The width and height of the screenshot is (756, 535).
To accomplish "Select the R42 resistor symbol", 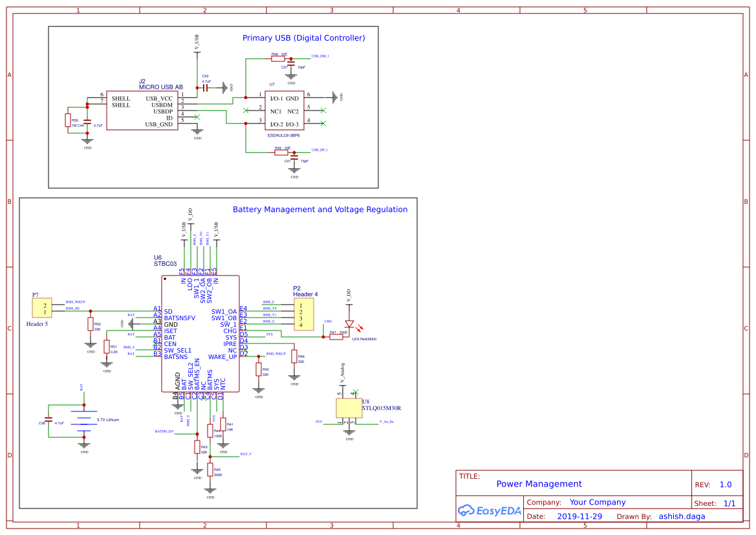I will pyautogui.click(x=259, y=369).
